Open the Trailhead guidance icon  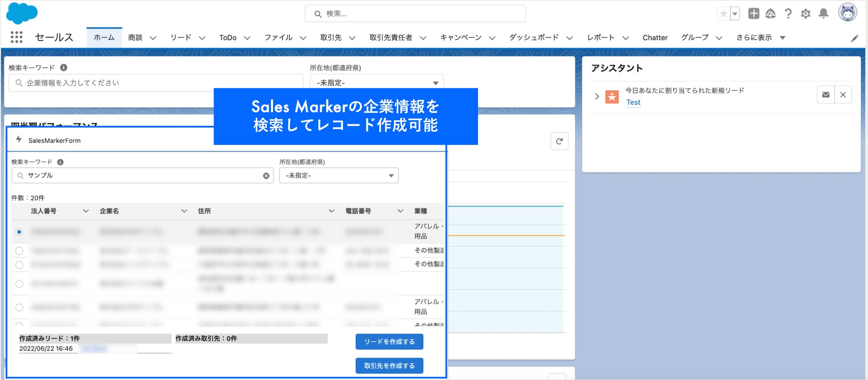point(771,14)
